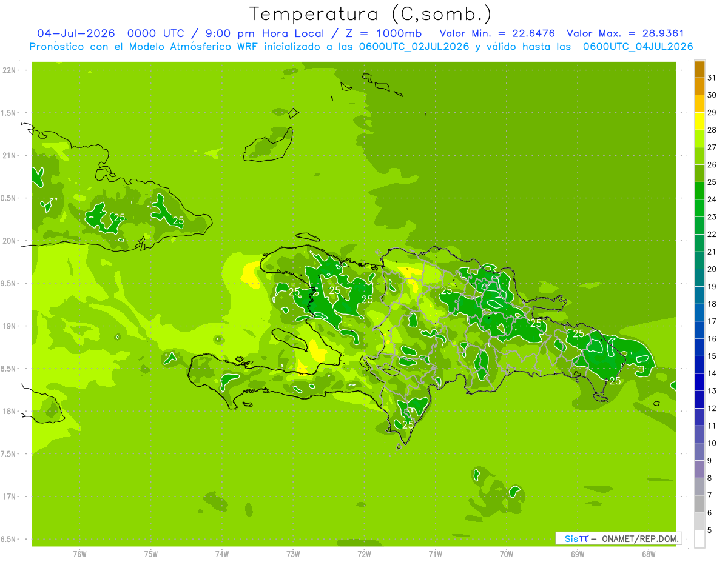Click the '0000 UTC' time label
Image resolution: width=728 pixels, height=562 pixels.
tap(155, 33)
